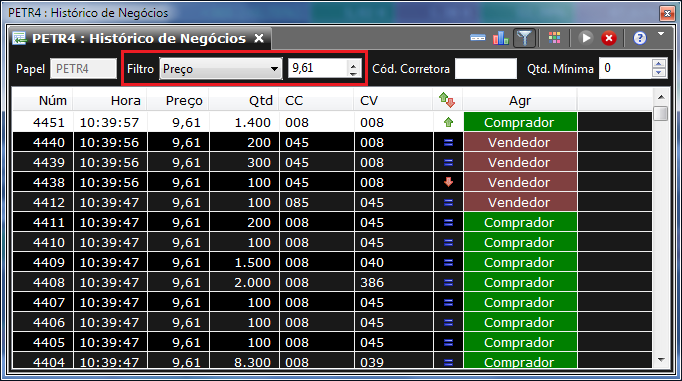Expand the small toolbar overflow arrow

coord(661,33)
